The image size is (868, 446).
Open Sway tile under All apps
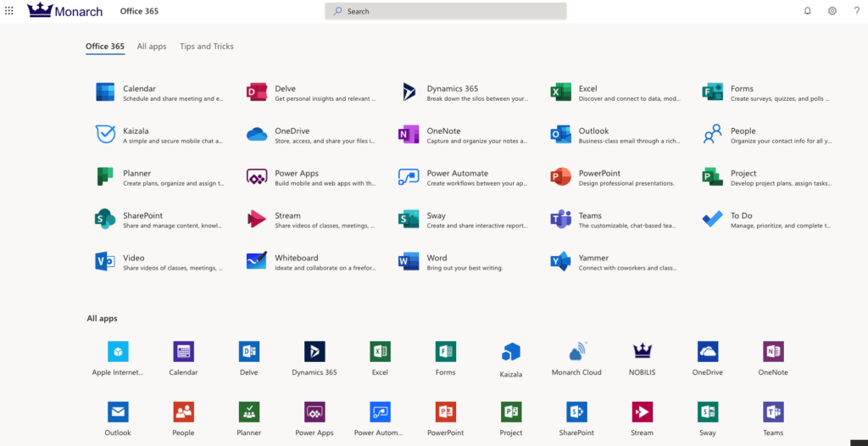pyautogui.click(x=708, y=419)
